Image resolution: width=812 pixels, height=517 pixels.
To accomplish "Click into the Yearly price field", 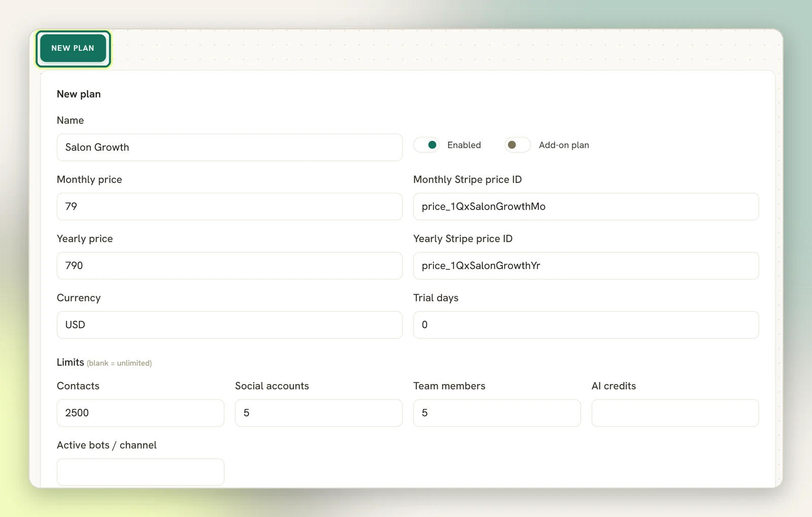I will [229, 266].
